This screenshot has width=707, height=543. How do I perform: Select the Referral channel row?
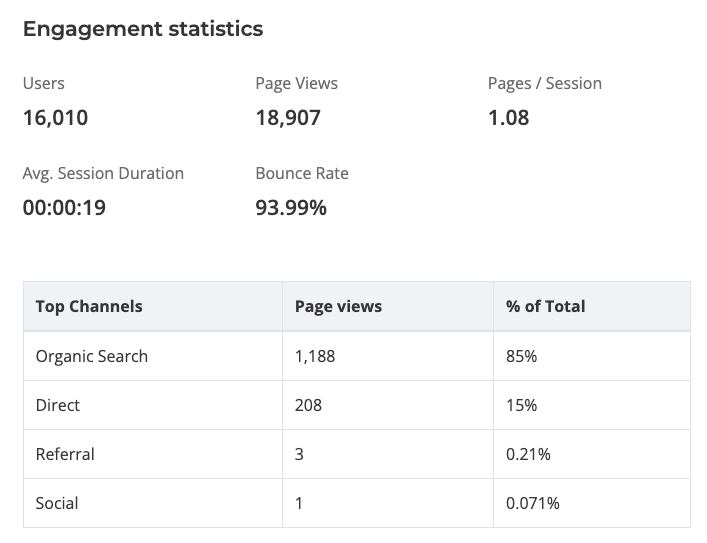[64, 454]
